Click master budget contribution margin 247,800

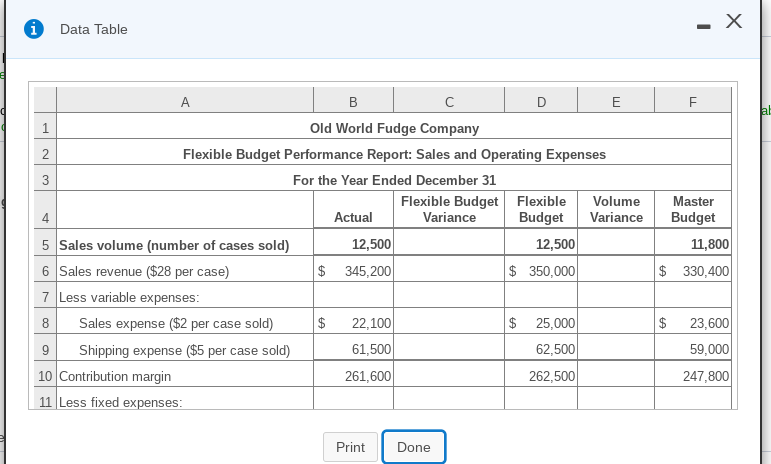pyautogui.click(x=706, y=376)
